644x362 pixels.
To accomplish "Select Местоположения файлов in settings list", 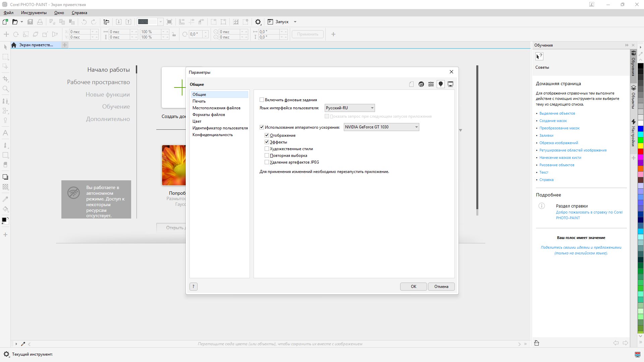I will [216, 108].
